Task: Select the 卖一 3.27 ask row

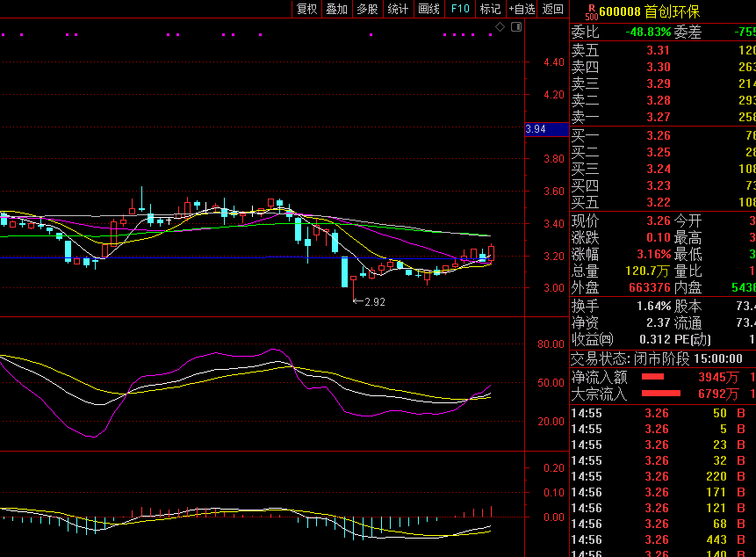Action: [x=663, y=117]
